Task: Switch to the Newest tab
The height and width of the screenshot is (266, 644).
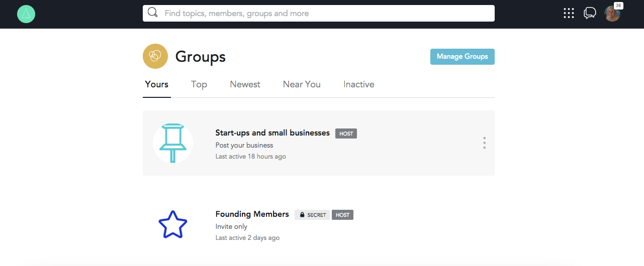Action: pyautogui.click(x=245, y=84)
